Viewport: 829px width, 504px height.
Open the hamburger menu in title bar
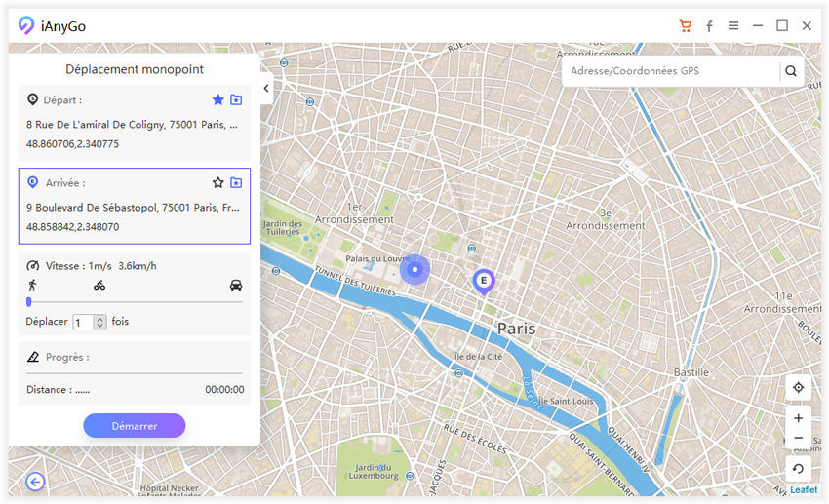[733, 25]
